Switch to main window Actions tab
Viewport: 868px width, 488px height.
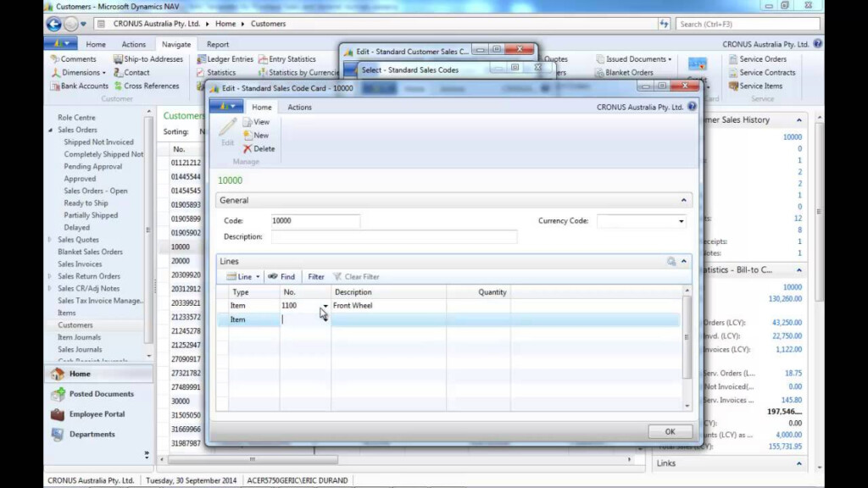(133, 44)
